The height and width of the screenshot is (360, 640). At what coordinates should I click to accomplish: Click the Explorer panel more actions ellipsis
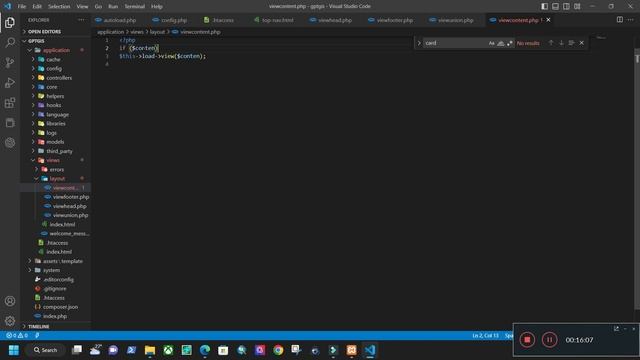81,20
